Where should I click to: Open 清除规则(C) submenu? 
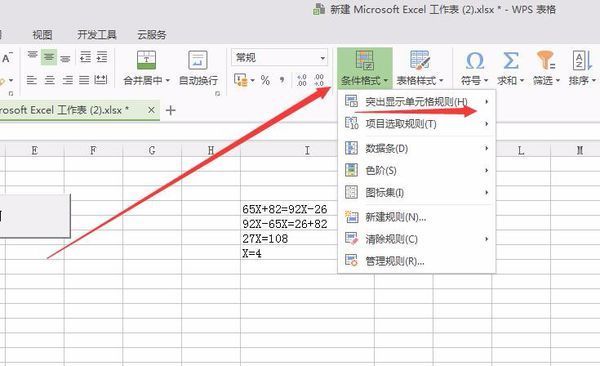[417, 239]
